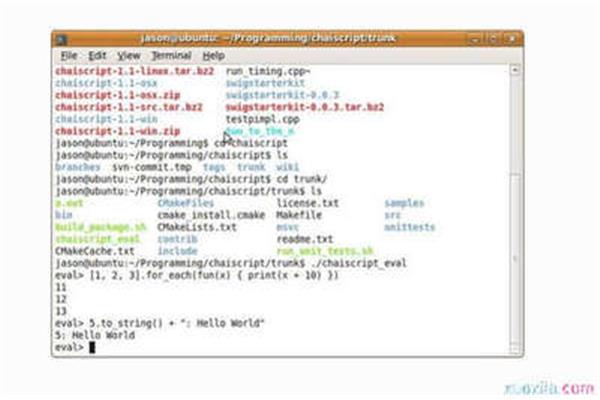
Task: Click the trunk directory in ls output
Action: pyautogui.click(x=251, y=167)
